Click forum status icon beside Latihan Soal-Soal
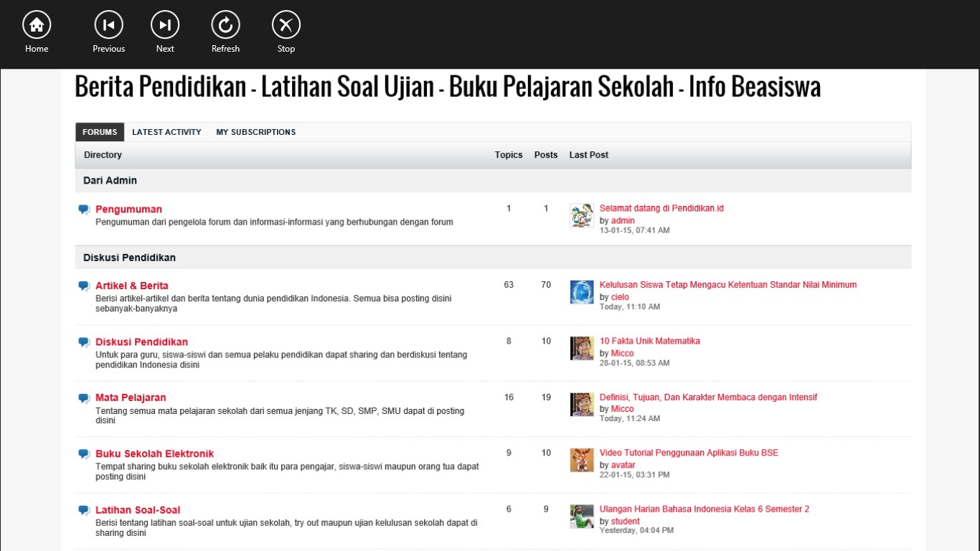 coord(84,510)
